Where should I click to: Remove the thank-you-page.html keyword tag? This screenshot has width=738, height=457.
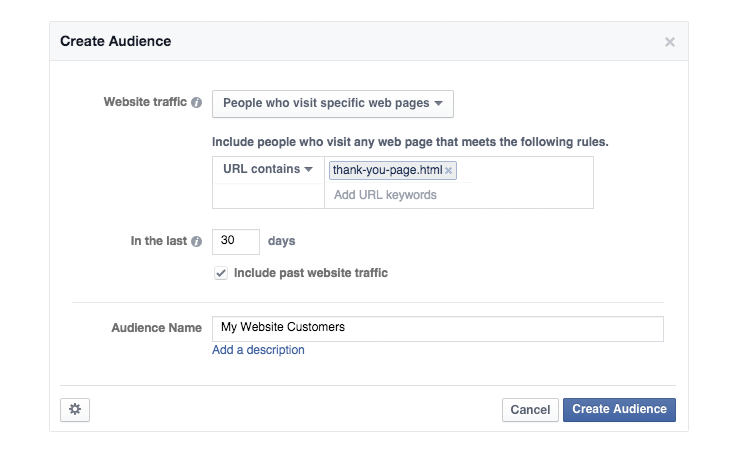point(449,170)
